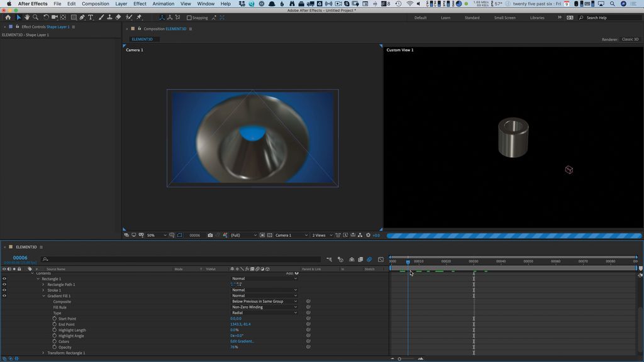Select the Clone Stamp tool
644x362 pixels.
[x=110, y=17]
